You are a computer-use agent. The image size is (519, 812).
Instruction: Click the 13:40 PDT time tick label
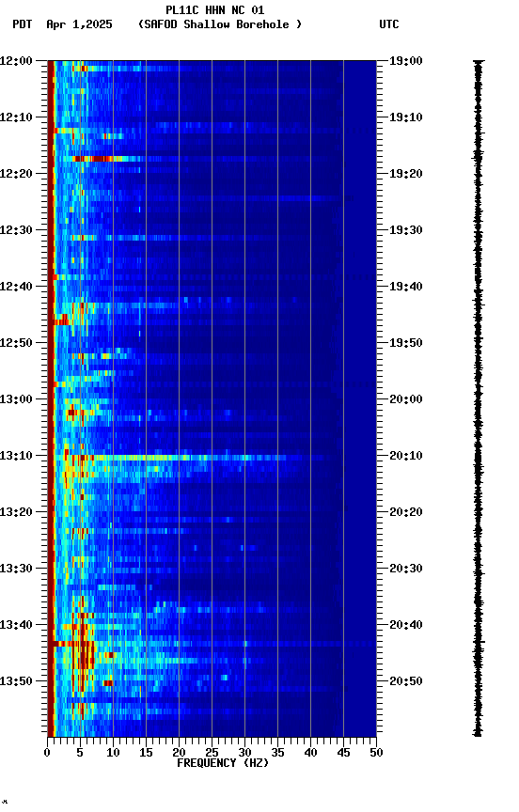tap(16, 625)
